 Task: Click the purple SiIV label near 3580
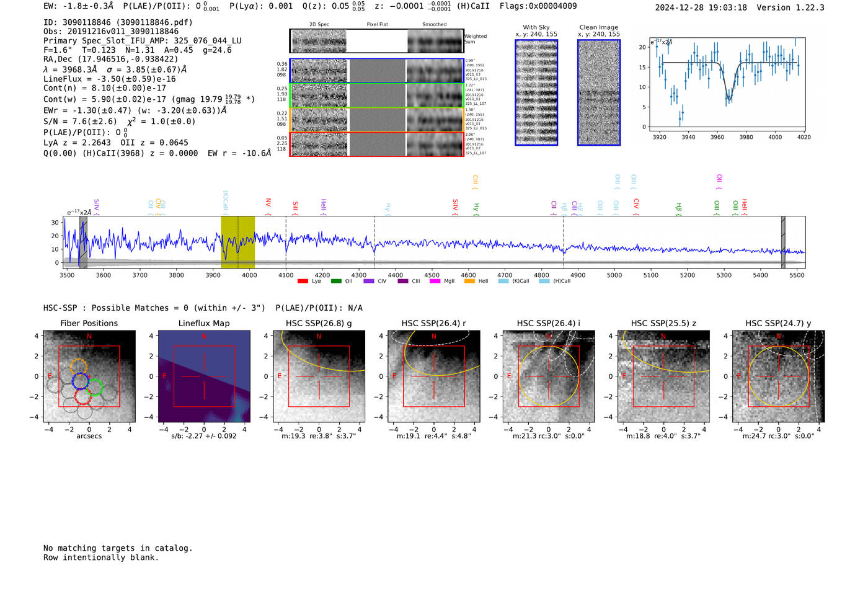96,207
